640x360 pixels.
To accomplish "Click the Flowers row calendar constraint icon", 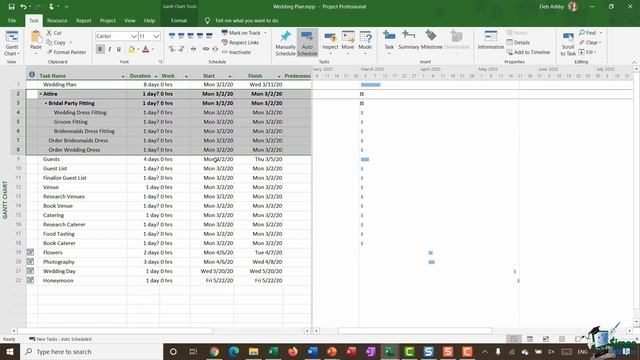I will pyautogui.click(x=30, y=252).
